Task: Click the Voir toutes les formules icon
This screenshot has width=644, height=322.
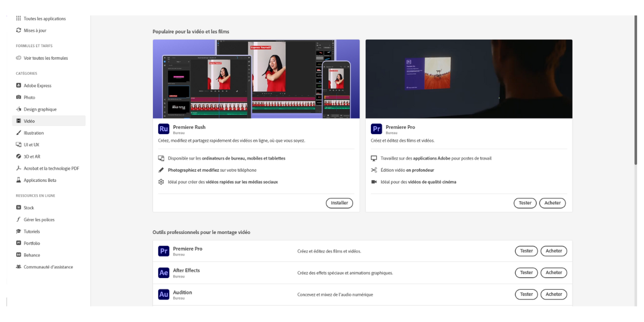Action: (19, 58)
